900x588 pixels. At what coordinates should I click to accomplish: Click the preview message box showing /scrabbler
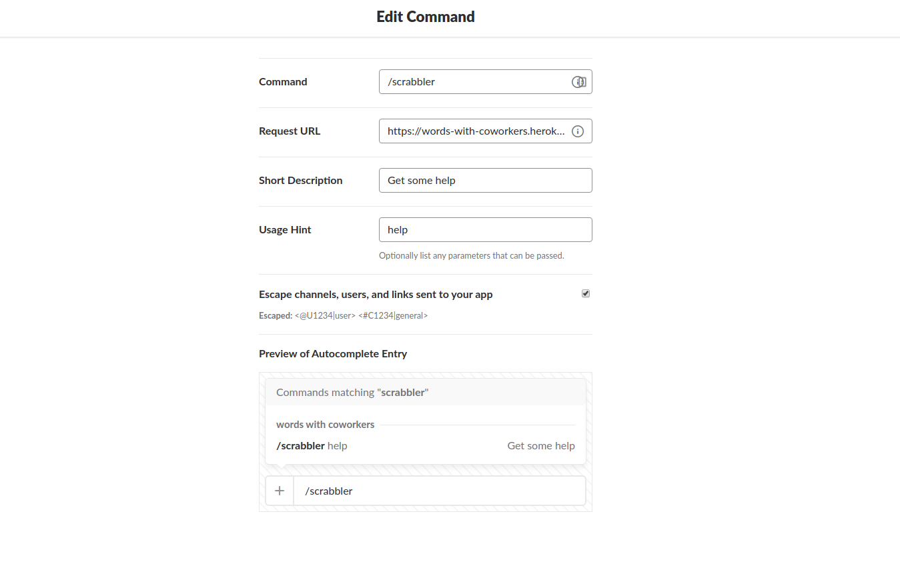(440, 491)
